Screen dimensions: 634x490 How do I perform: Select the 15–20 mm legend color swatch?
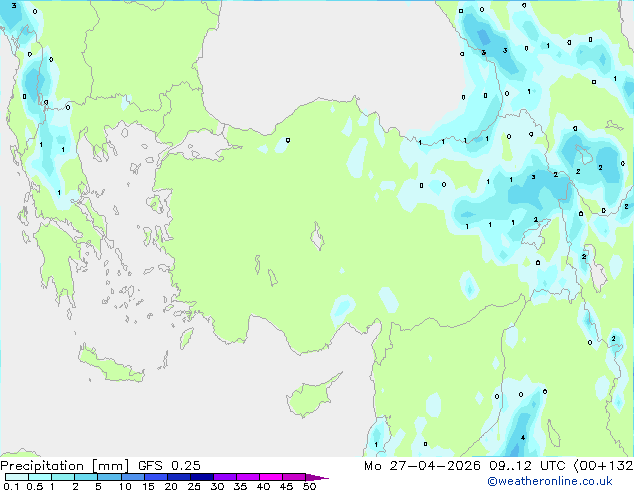pos(156,477)
